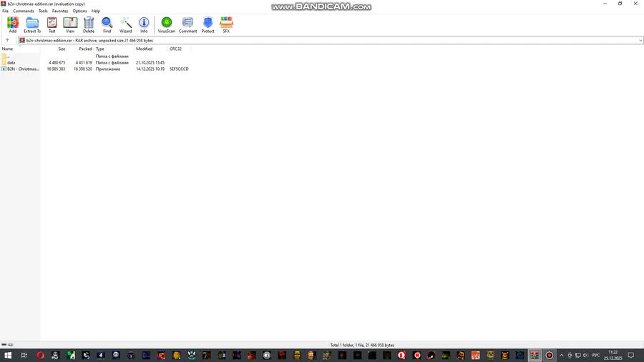Select the B2N - Christmas application file
Image resolution: width=644 pixels, height=362 pixels.
[95, 69]
